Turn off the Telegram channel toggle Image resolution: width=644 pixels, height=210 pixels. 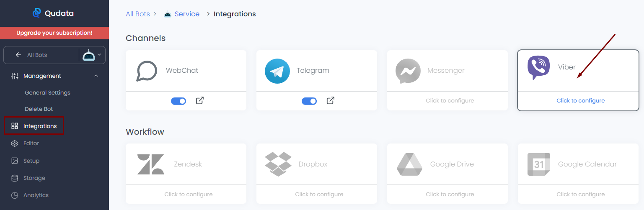coord(309,101)
